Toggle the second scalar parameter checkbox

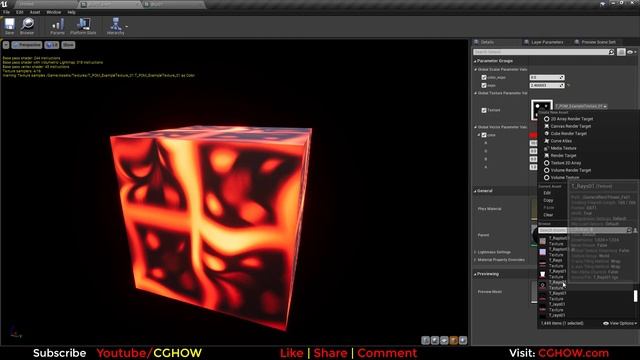(x=484, y=85)
